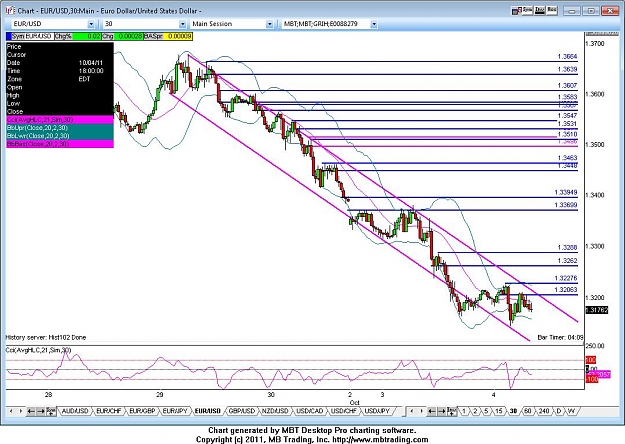Click the Inv plus add-interval icon
Image resolution: width=625 pixels, height=444 pixels.
tap(452, 411)
